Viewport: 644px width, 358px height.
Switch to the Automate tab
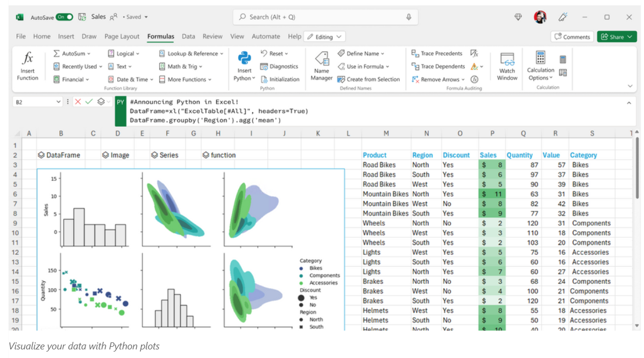click(266, 37)
